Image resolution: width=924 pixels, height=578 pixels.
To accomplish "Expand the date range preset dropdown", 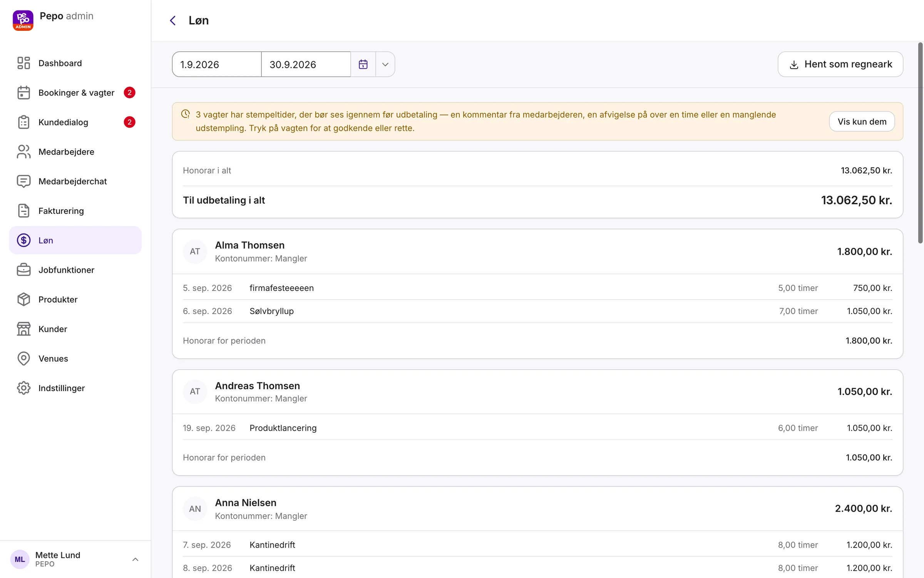I will pos(385,64).
